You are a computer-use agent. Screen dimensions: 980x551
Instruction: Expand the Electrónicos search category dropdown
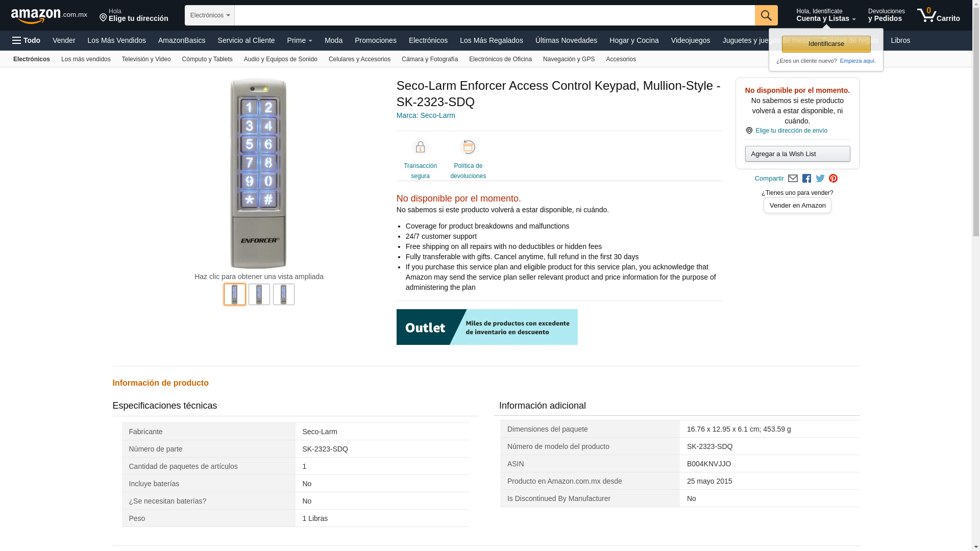coord(209,15)
